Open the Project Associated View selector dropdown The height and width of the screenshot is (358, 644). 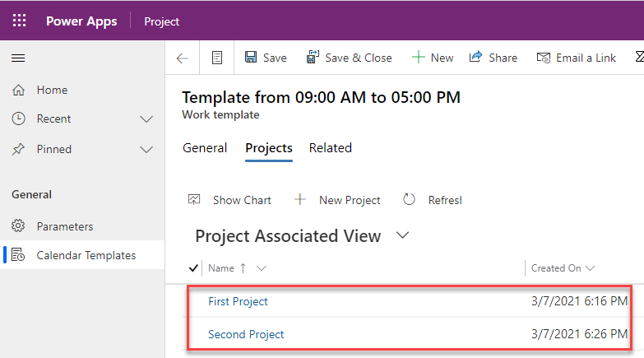[402, 236]
